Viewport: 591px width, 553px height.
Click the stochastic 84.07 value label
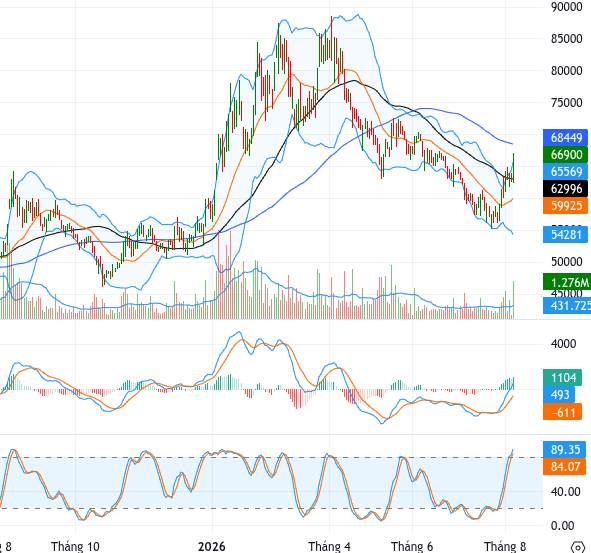[565, 467]
